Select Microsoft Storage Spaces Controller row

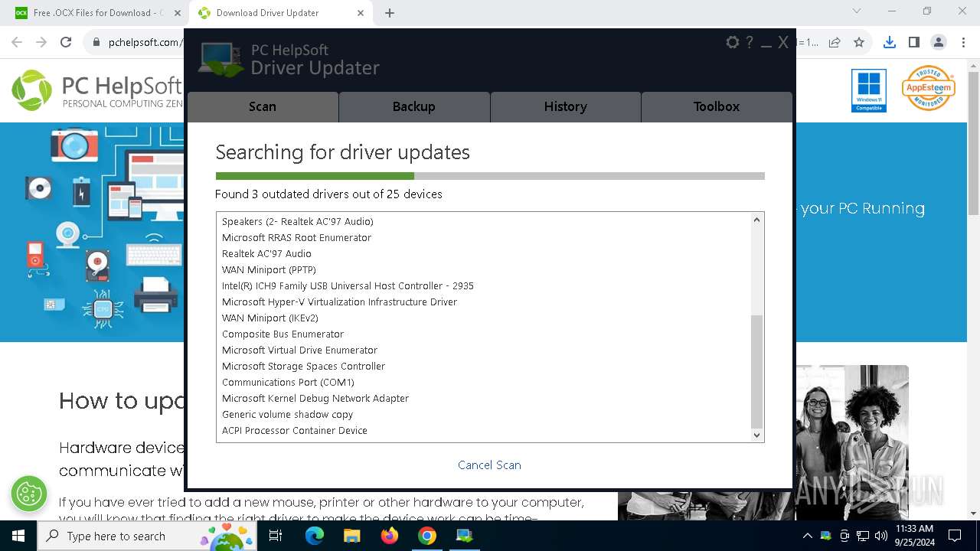(x=483, y=366)
